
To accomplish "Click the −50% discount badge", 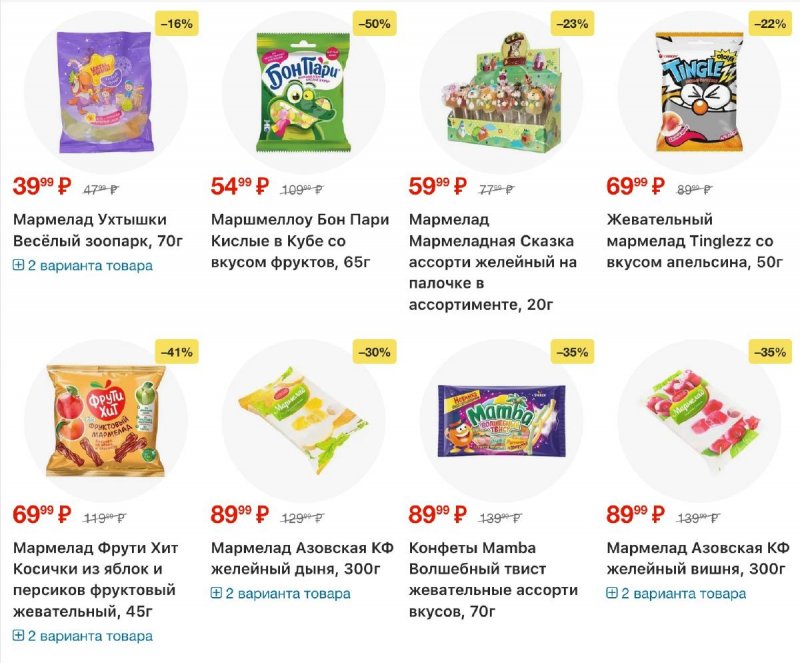I will 374,23.
